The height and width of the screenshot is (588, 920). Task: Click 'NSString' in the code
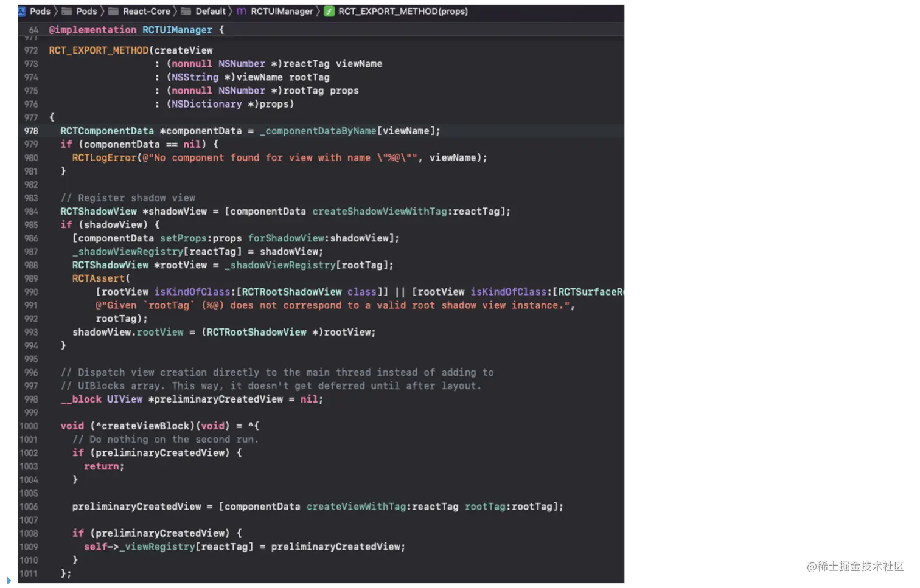point(195,77)
